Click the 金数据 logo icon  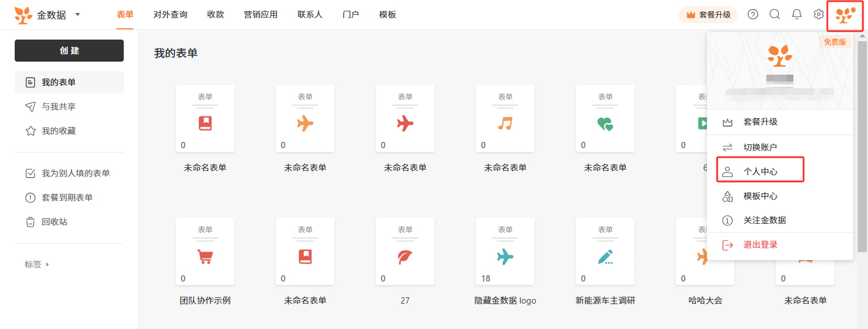click(24, 15)
